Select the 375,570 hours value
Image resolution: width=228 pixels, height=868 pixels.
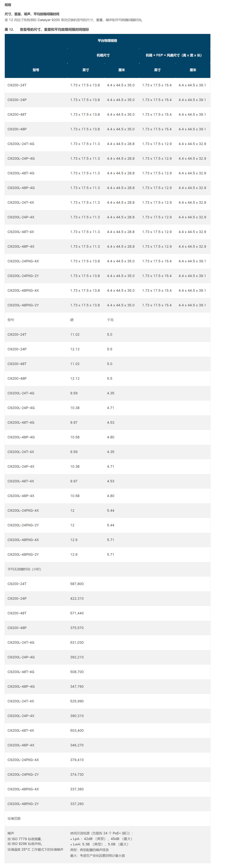(x=77, y=628)
